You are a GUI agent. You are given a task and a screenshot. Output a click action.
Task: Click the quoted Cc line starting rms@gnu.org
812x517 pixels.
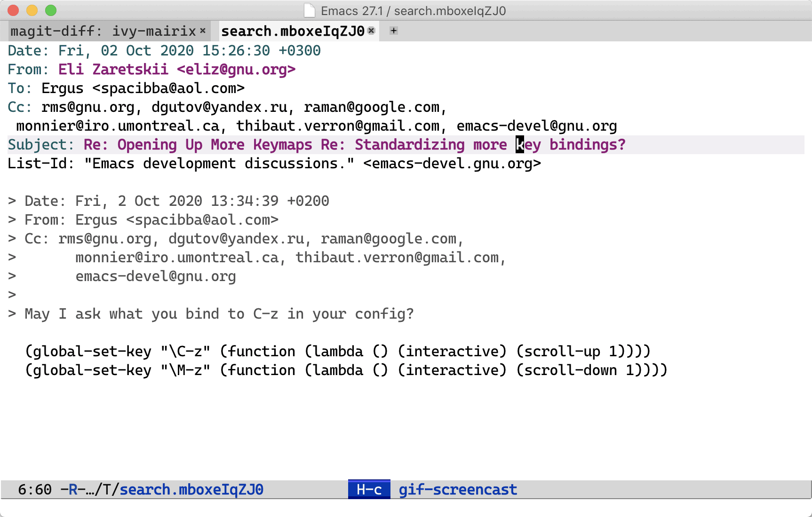pyautogui.click(x=236, y=239)
